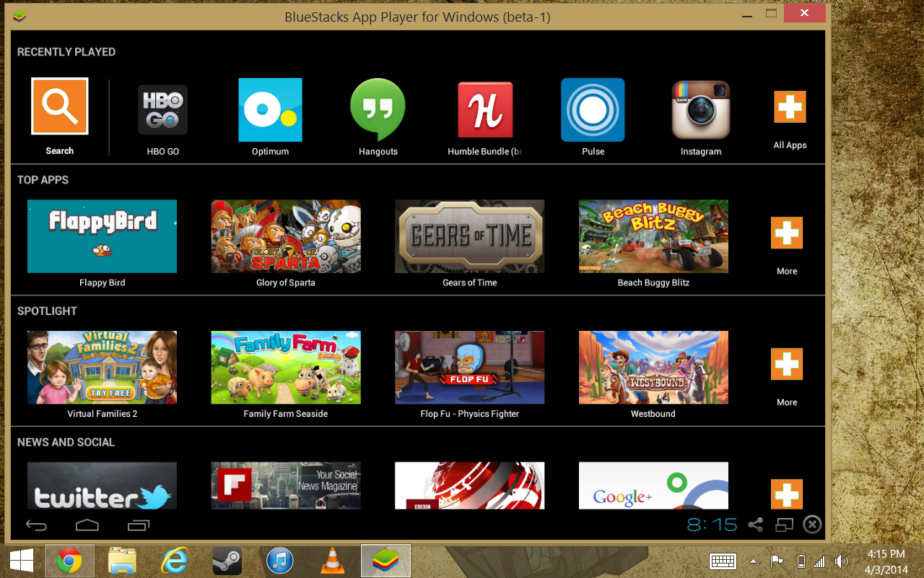Open Flop Fu - Physics Fighter thumbnail
The width and height of the screenshot is (924, 578).
coord(470,368)
